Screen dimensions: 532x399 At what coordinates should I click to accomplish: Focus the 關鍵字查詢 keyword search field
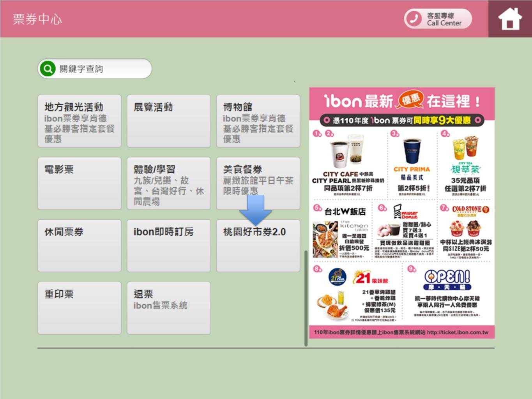point(95,69)
